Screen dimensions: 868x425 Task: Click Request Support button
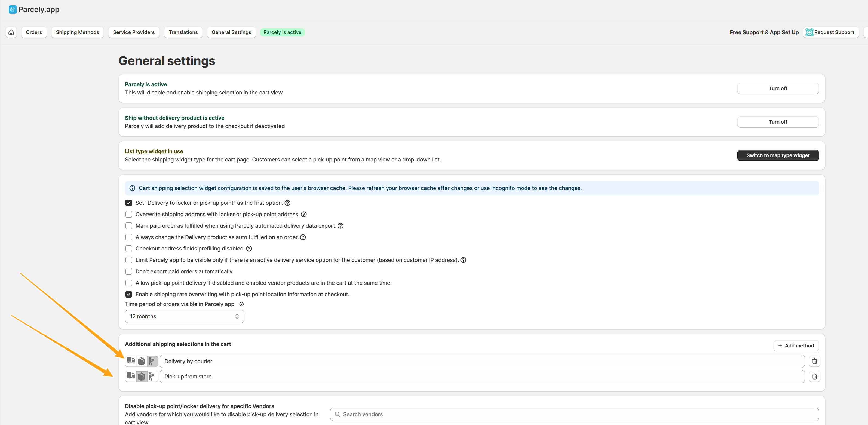click(831, 32)
